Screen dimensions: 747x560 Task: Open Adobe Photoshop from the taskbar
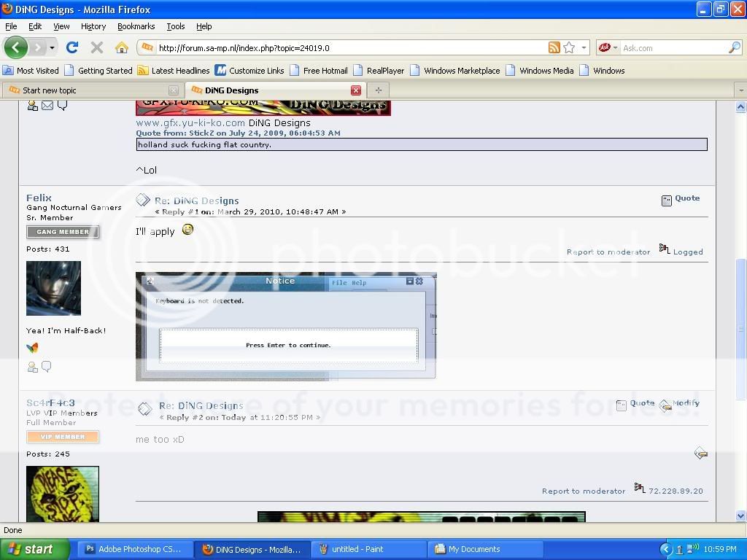coord(133,549)
